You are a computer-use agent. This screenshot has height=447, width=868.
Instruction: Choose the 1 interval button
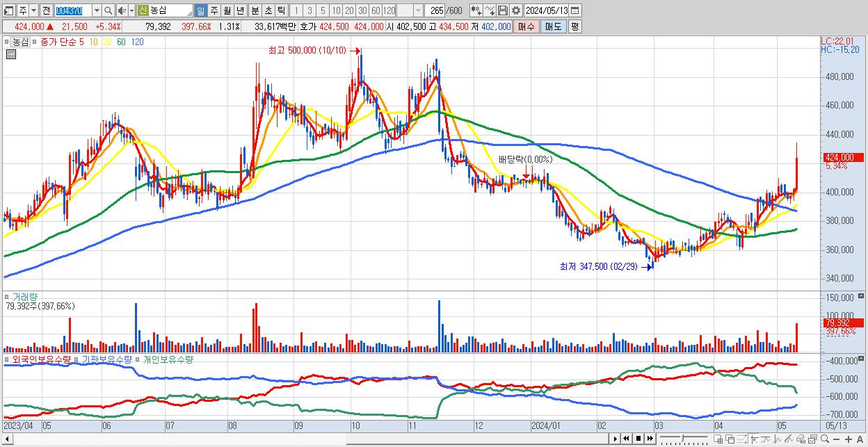coord(296,10)
